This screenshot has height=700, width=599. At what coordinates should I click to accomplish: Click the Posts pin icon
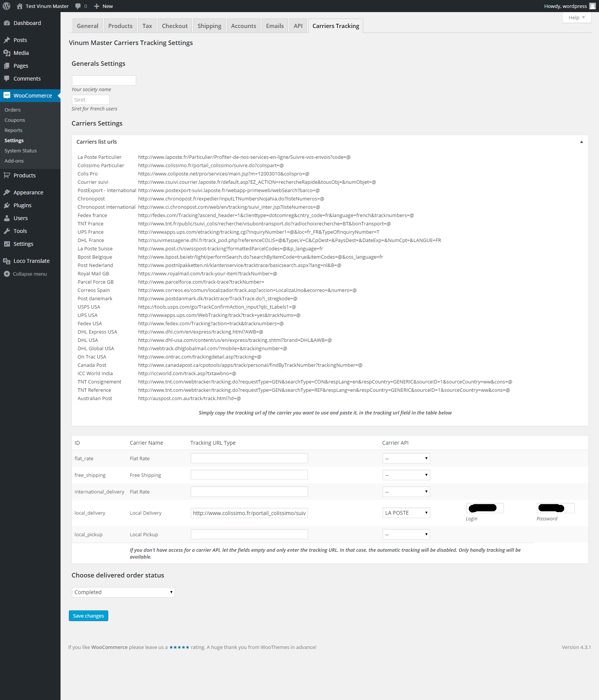(x=7, y=40)
